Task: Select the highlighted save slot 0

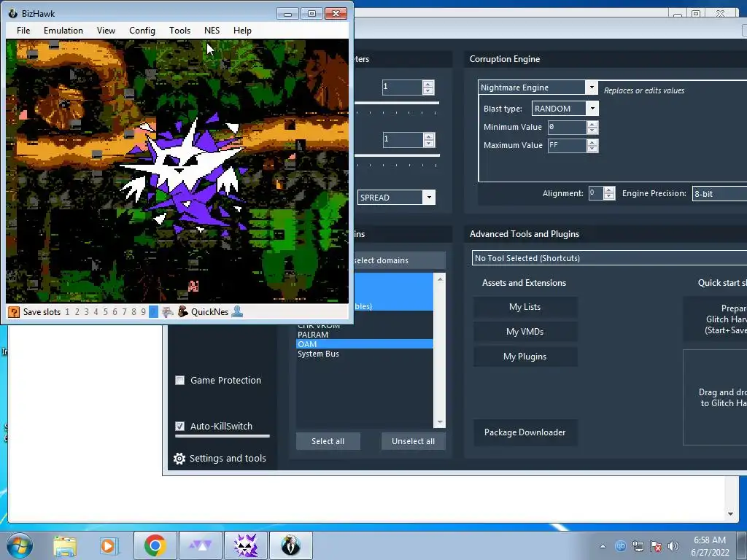Action: point(153,312)
